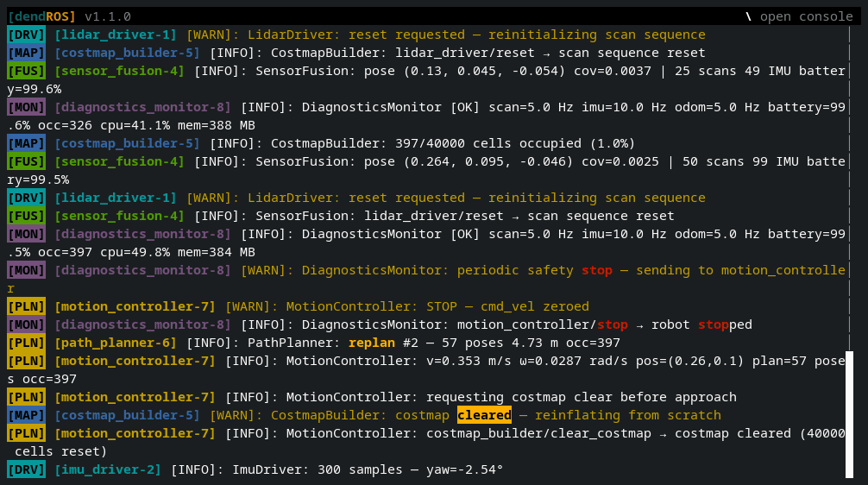868x485 pixels.
Task: Click 'requesting costmap clear before approach' message
Action: [x=582, y=397]
